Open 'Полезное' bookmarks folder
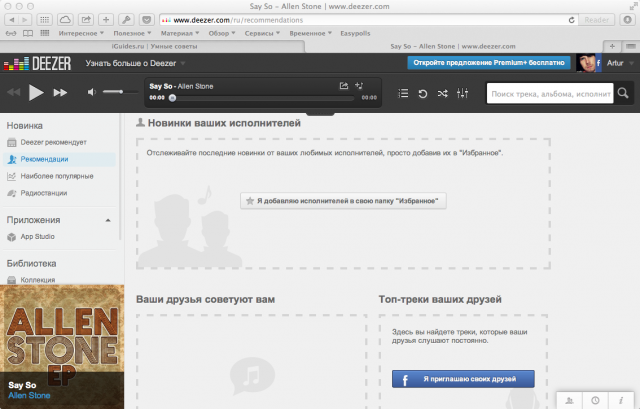Image resolution: width=640 pixels, height=409 pixels. 132,33
